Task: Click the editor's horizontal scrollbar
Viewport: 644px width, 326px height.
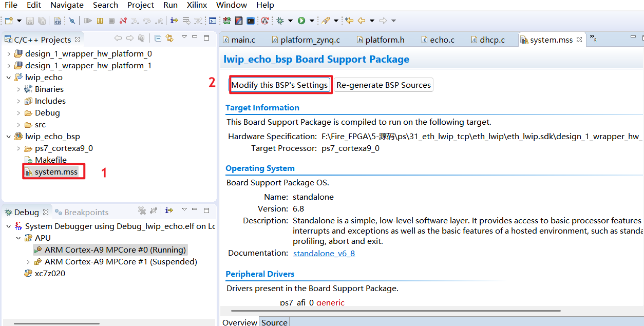Action: tap(411, 311)
